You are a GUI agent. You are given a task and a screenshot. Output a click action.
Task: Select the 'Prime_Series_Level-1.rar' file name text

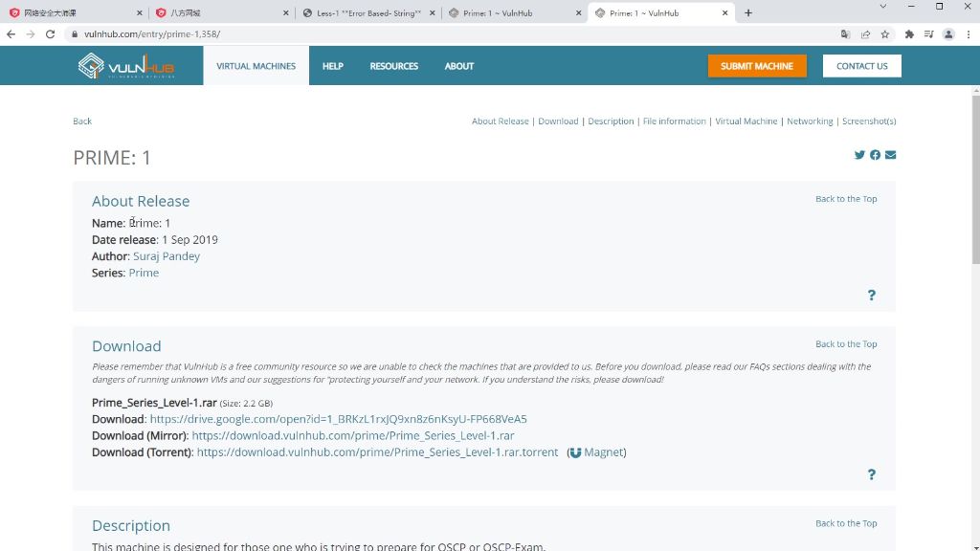154,403
